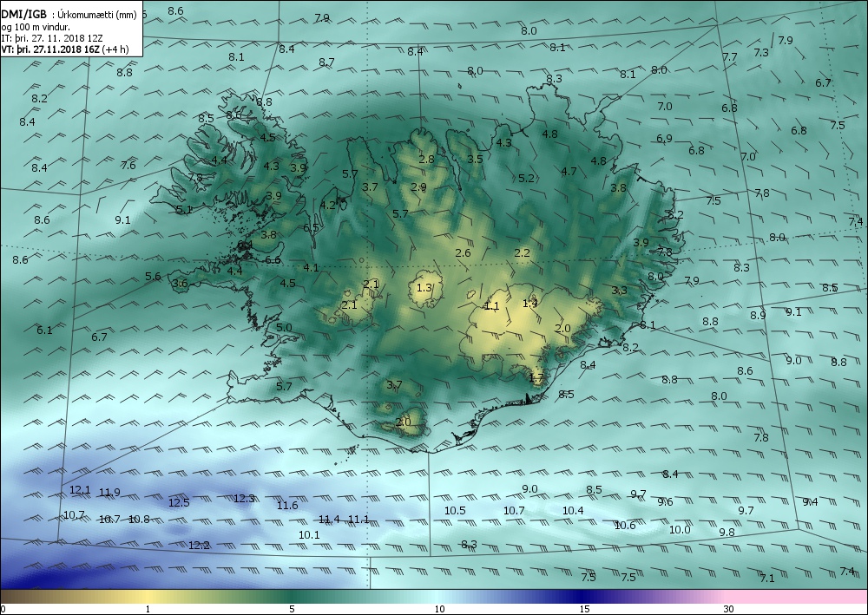Click the value 11.9 on the map
This screenshot has height=615, width=868.
click(x=109, y=492)
